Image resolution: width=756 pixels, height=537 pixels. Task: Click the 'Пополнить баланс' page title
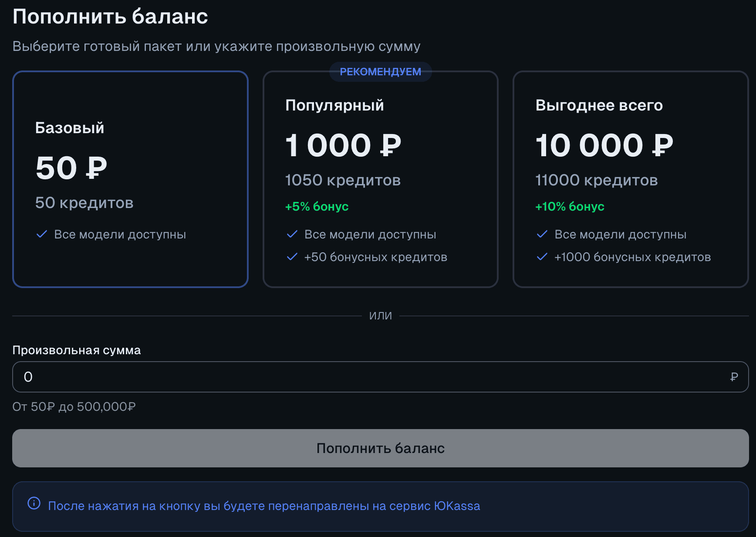(x=110, y=16)
